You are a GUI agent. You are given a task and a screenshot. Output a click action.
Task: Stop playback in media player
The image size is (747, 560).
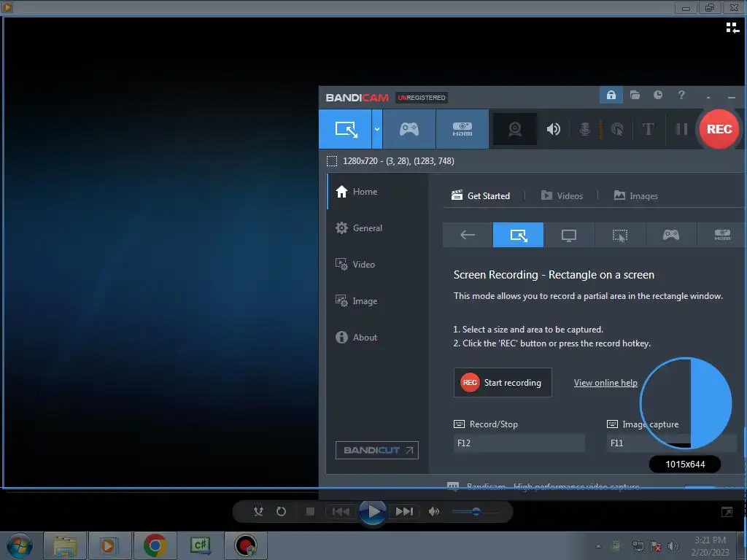point(310,511)
